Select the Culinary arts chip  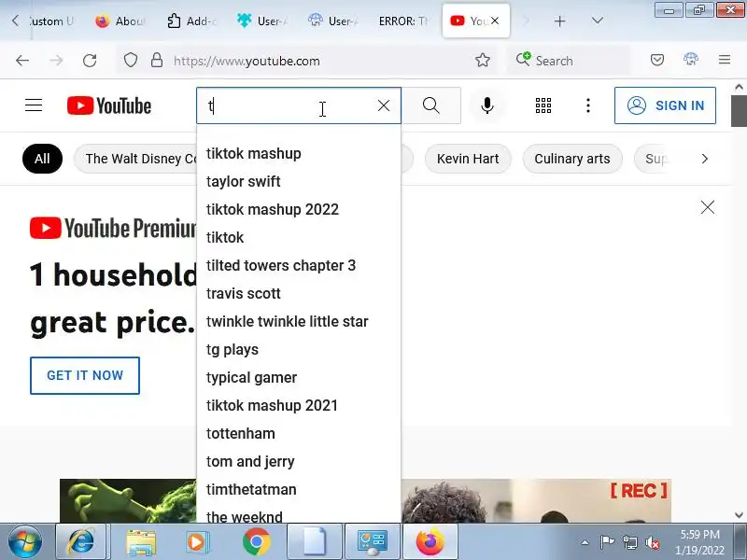pyautogui.click(x=571, y=159)
